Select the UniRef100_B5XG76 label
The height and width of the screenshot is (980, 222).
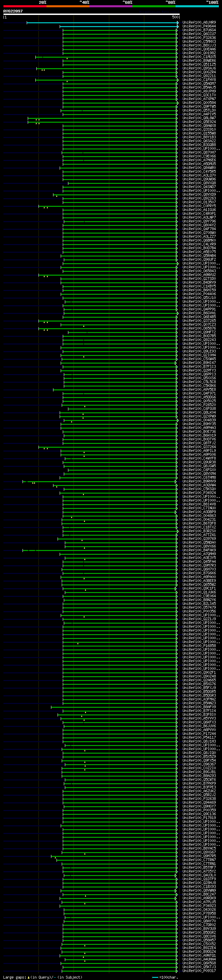click(x=199, y=685)
